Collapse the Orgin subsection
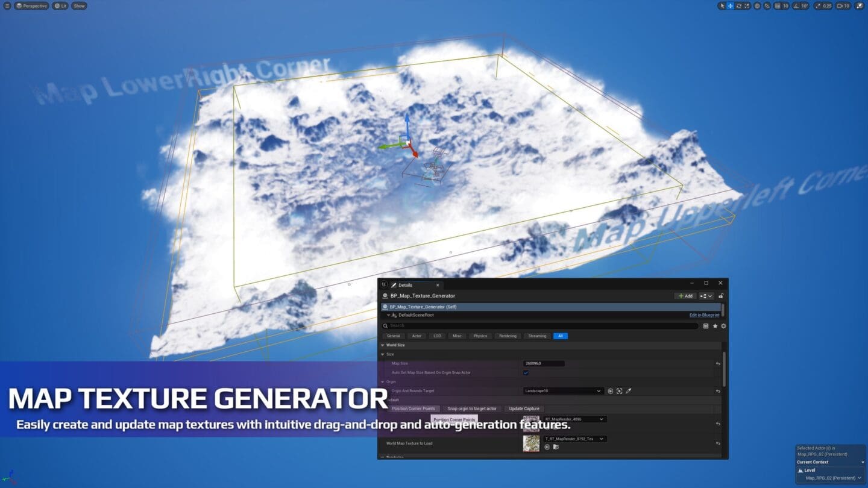This screenshot has height=488, width=868. (x=382, y=382)
